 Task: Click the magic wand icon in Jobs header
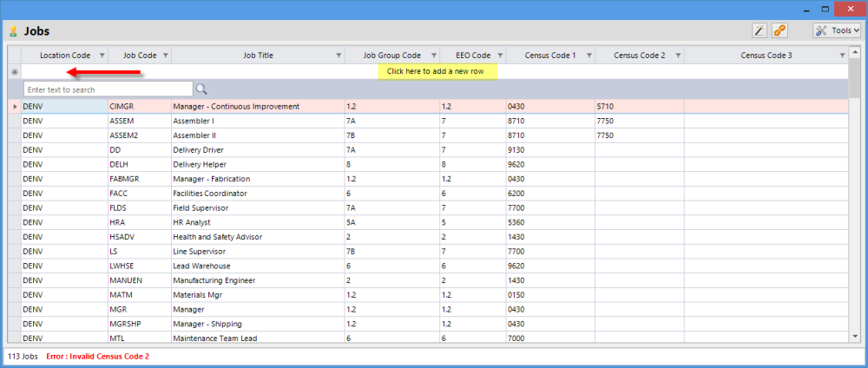(759, 30)
